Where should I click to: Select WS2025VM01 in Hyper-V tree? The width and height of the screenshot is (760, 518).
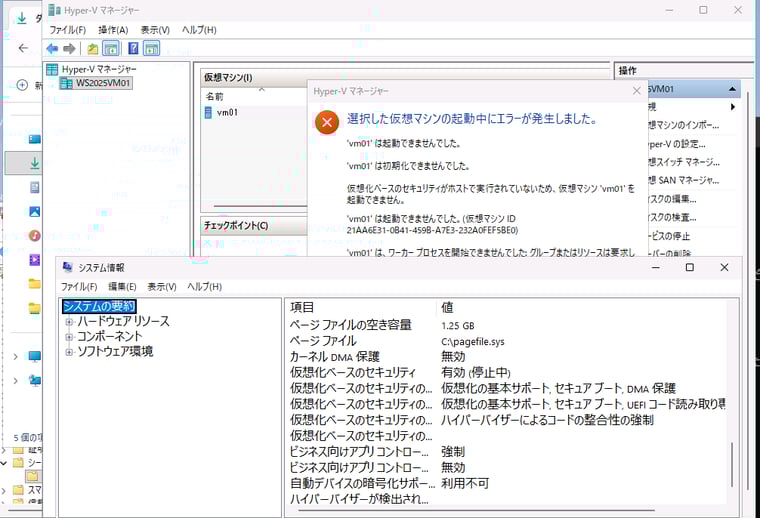tap(103, 83)
